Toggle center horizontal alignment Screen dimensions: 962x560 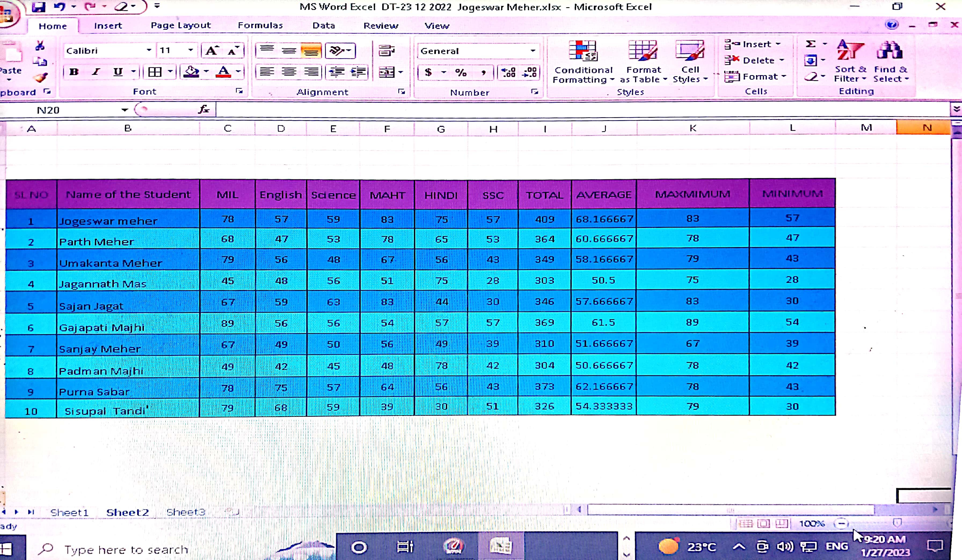tap(289, 72)
